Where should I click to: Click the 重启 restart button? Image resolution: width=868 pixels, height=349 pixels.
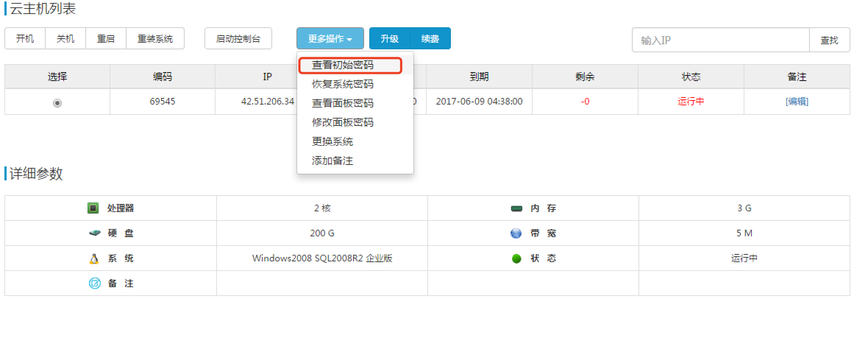point(106,38)
